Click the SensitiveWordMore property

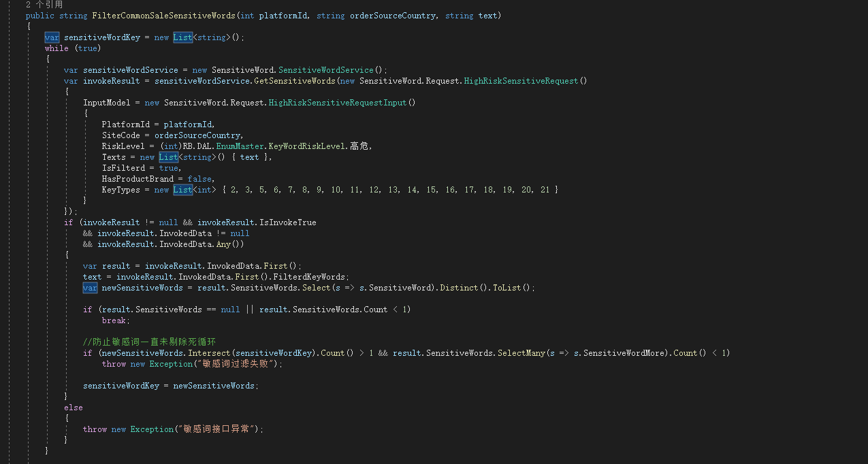tap(624, 353)
